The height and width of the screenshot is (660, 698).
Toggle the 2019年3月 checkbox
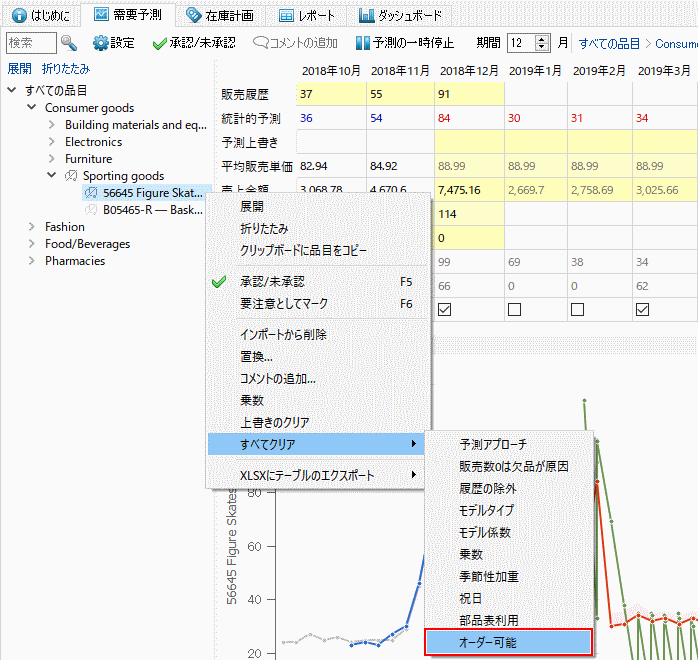coord(641,310)
